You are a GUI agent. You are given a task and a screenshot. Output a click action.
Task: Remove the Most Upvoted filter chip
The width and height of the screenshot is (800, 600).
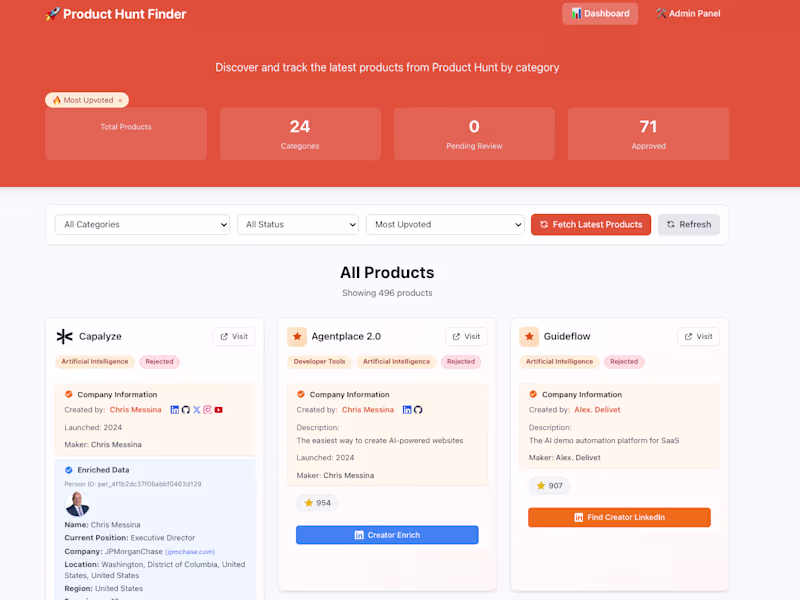120,101
